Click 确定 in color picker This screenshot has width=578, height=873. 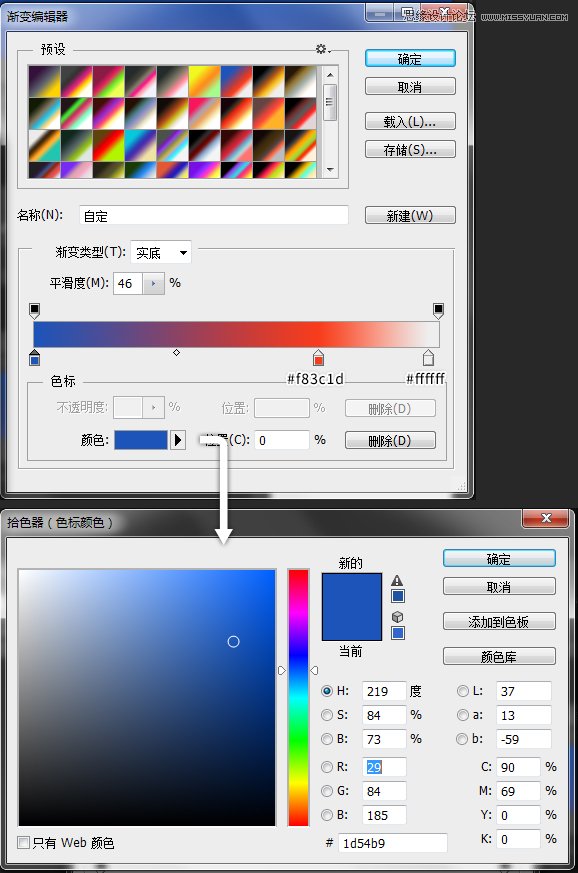[x=499, y=559]
